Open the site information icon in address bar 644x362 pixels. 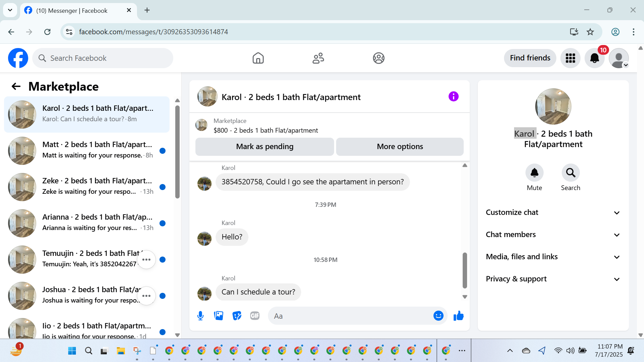69,32
